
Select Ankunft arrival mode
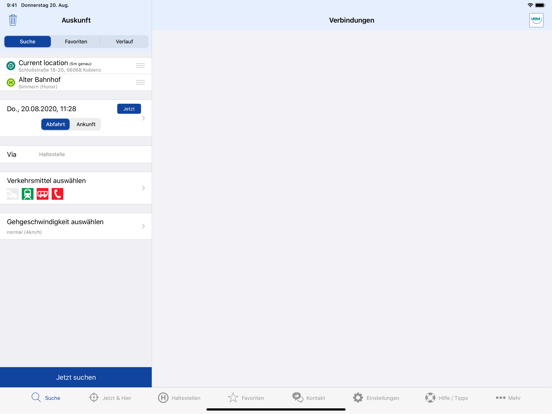tap(86, 124)
